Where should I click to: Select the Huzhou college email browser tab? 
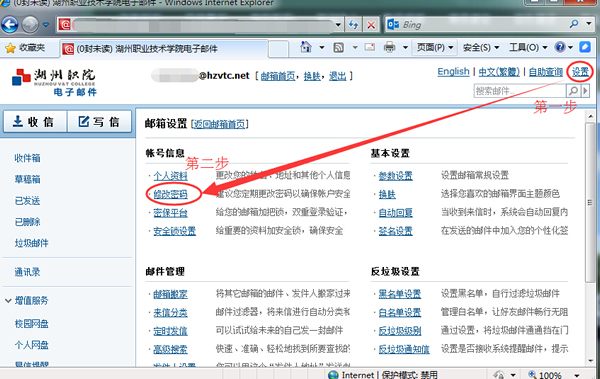164,49
